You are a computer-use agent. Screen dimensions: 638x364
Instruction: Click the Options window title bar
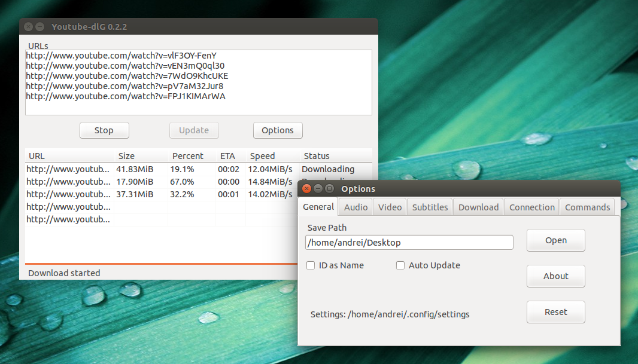point(459,188)
